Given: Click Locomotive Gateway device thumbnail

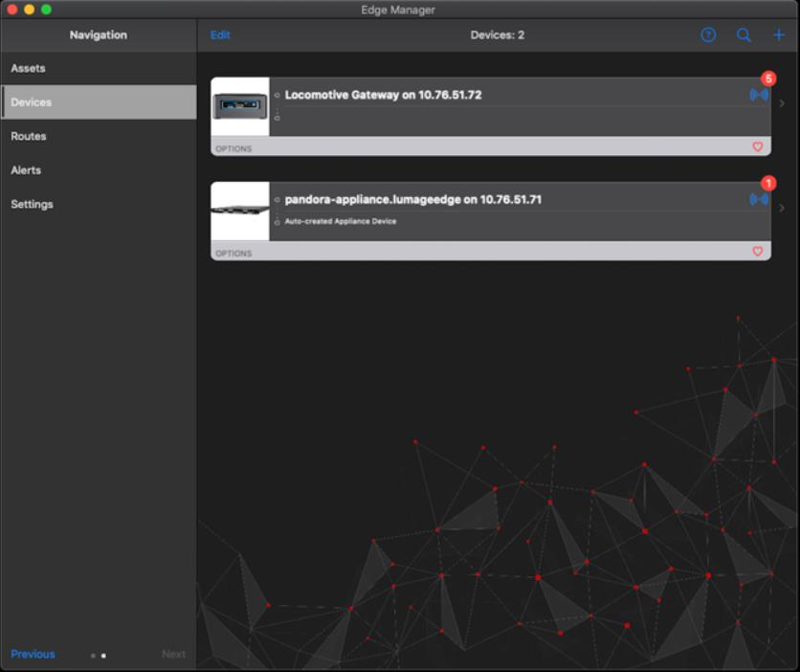Looking at the screenshot, I should [x=239, y=106].
